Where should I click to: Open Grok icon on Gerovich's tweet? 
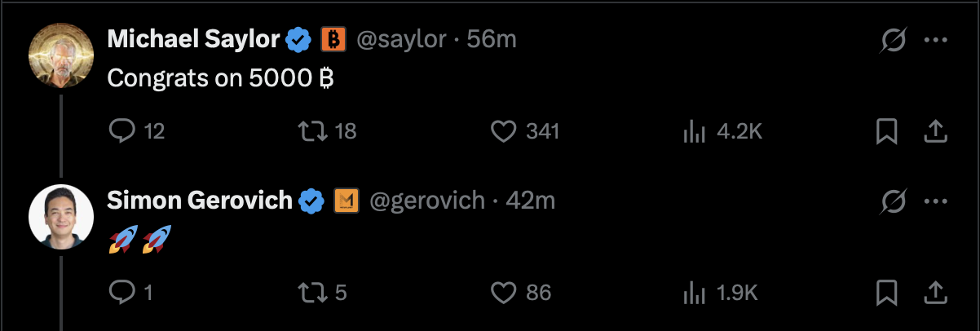pyautogui.click(x=895, y=201)
